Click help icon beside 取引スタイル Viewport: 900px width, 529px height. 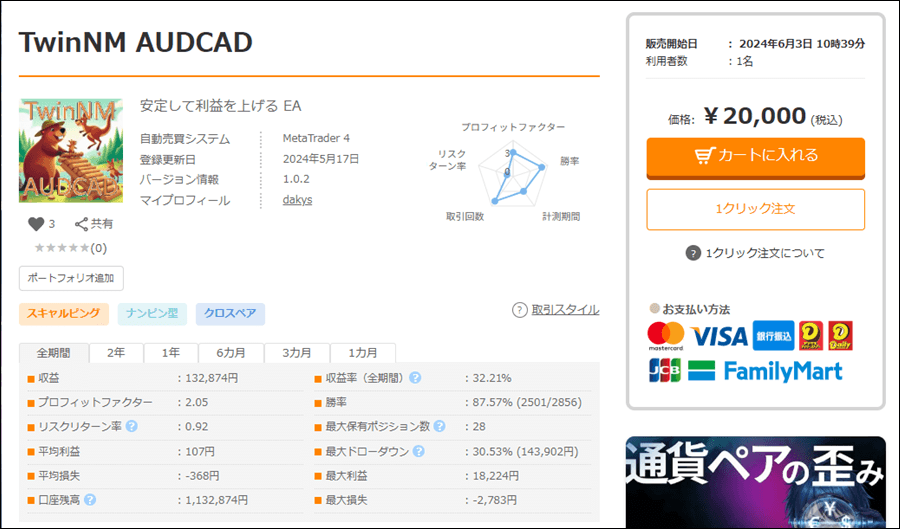pyautogui.click(x=519, y=310)
